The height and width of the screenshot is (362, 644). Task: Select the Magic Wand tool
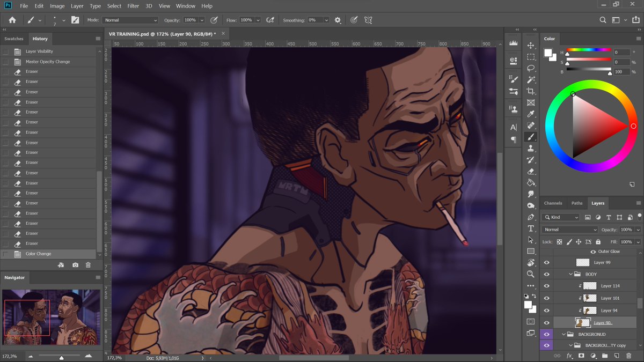tap(531, 80)
